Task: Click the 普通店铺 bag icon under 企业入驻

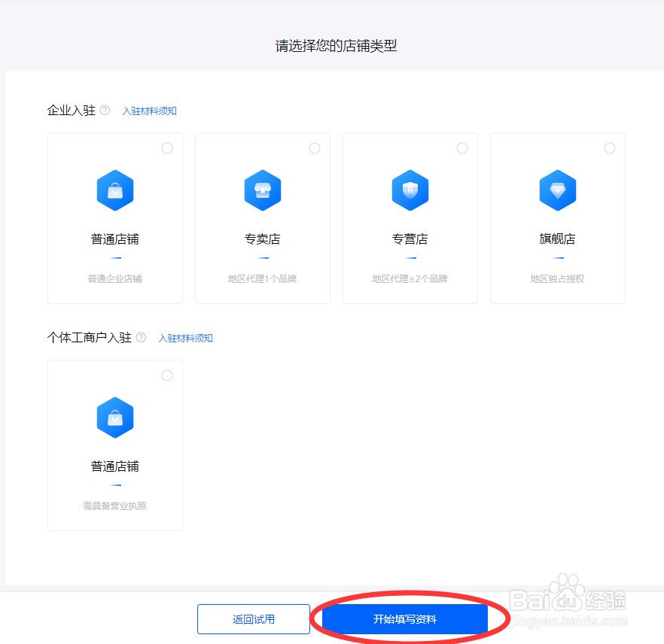Action: coord(114,190)
